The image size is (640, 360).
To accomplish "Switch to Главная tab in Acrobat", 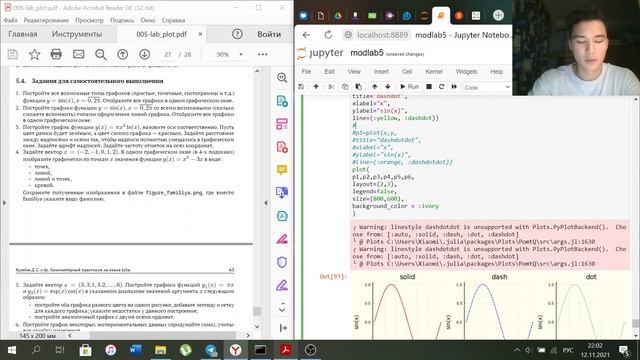I will (23, 34).
